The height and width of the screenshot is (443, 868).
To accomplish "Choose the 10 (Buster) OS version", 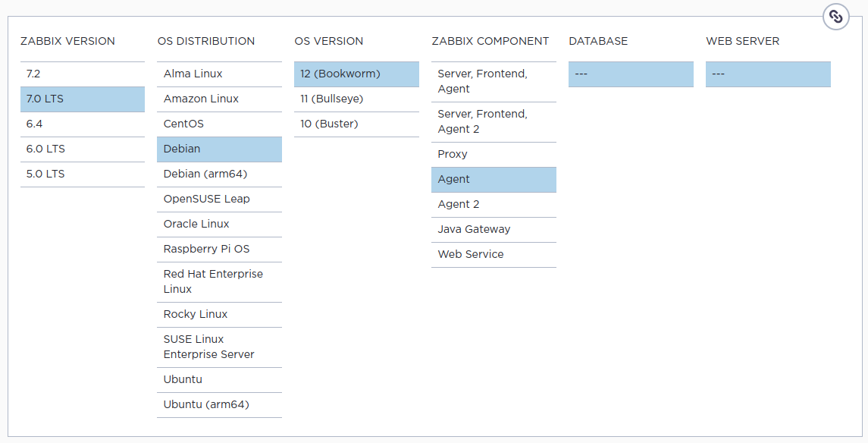I will click(356, 124).
